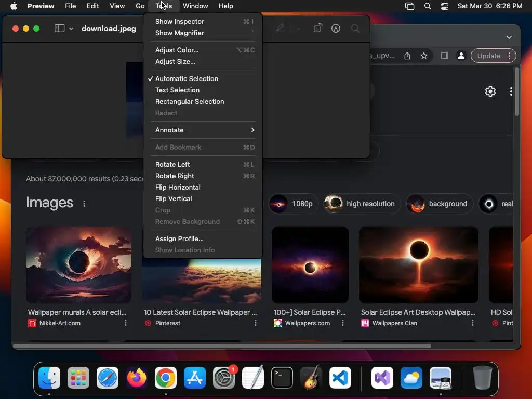Choose Flip Horizontal
532x399 pixels.
click(203, 187)
